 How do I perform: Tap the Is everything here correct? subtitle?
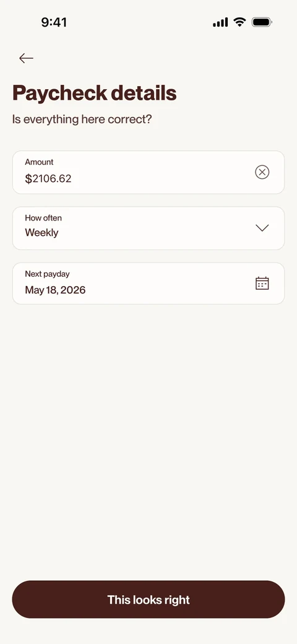coord(82,120)
